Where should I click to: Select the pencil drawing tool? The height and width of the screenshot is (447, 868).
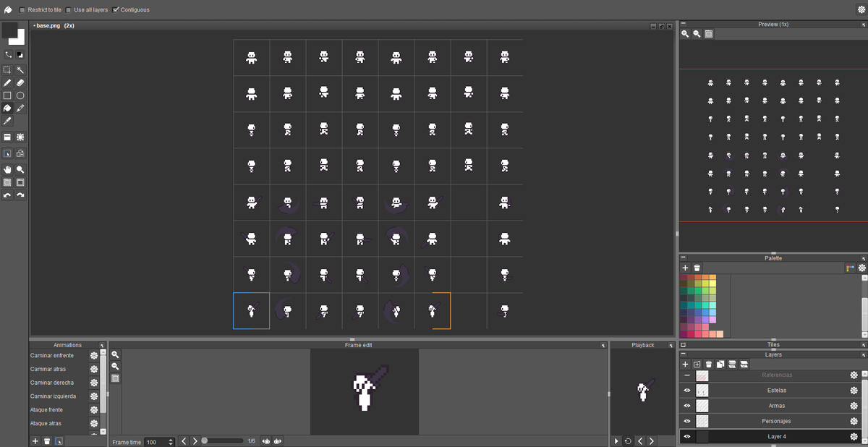tap(7, 83)
